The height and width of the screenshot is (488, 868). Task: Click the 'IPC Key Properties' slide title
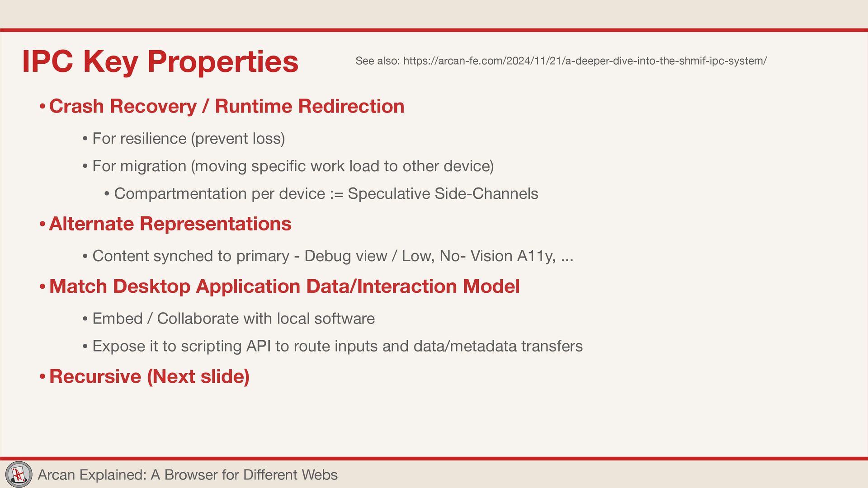(x=160, y=61)
